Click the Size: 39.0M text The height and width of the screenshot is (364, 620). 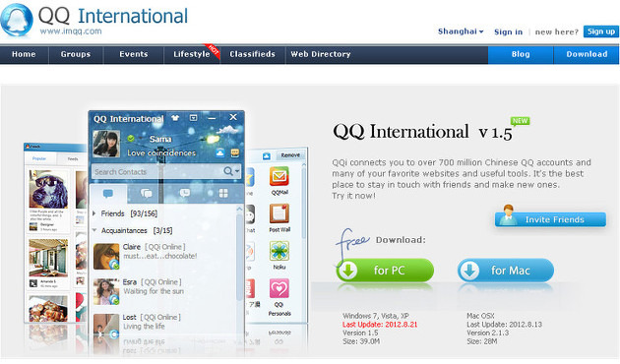click(x=361, y=341)
